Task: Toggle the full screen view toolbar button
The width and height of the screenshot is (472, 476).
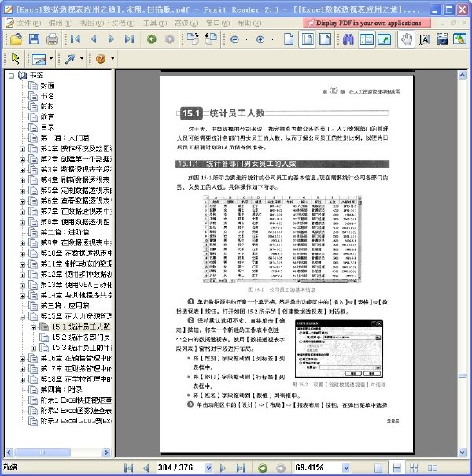Action: [x=384, y=39]
